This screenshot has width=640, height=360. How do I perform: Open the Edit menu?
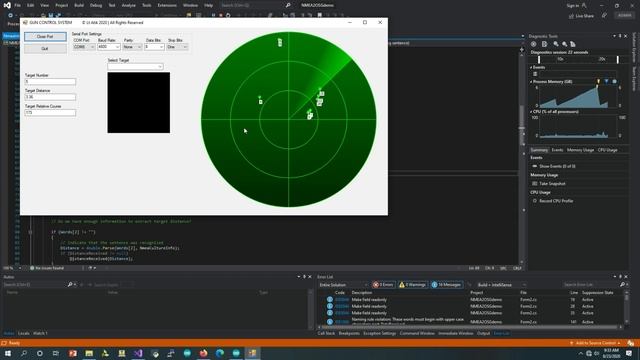(31, 5)
